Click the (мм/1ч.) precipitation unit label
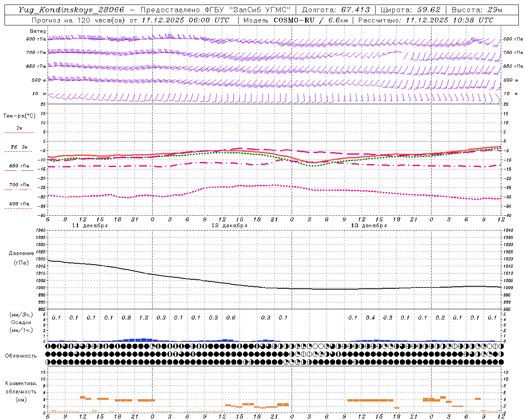 [x=21, y=330]
